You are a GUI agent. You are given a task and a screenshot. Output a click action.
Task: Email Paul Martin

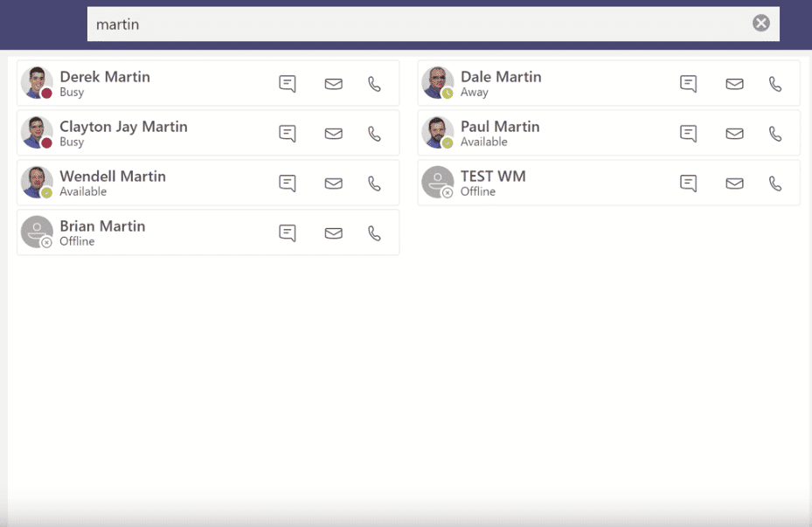tap(734, 133)
